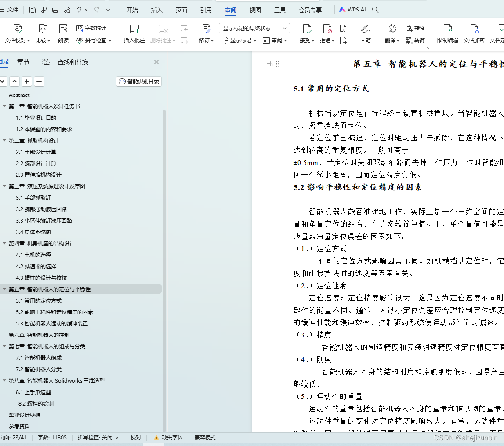Image resolution: width=504 pixels, height=446 pixels.
Task: Click 兼容模式 in the status bar
Action: (205, 438)
